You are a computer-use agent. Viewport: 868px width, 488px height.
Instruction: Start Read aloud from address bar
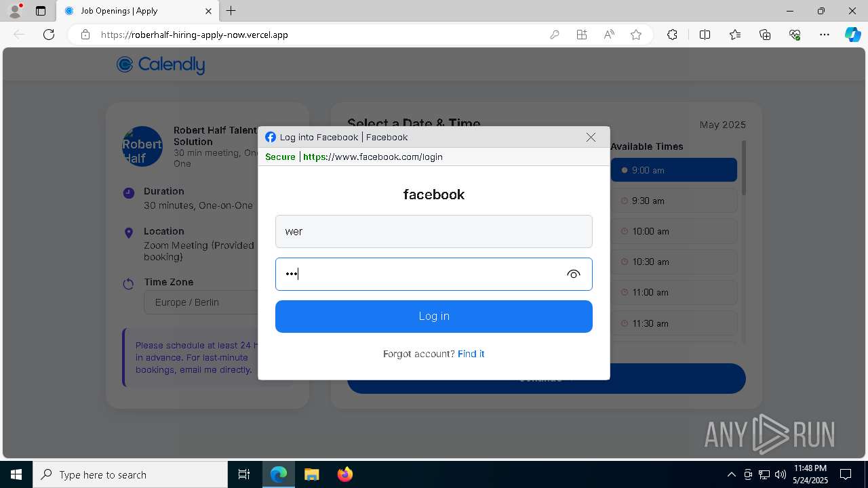(x=609, y=35)
